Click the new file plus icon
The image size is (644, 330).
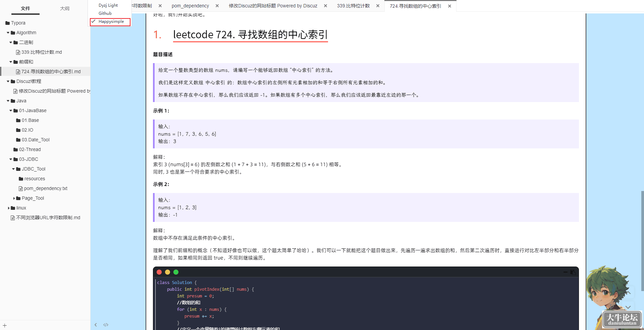pos(5,325)
